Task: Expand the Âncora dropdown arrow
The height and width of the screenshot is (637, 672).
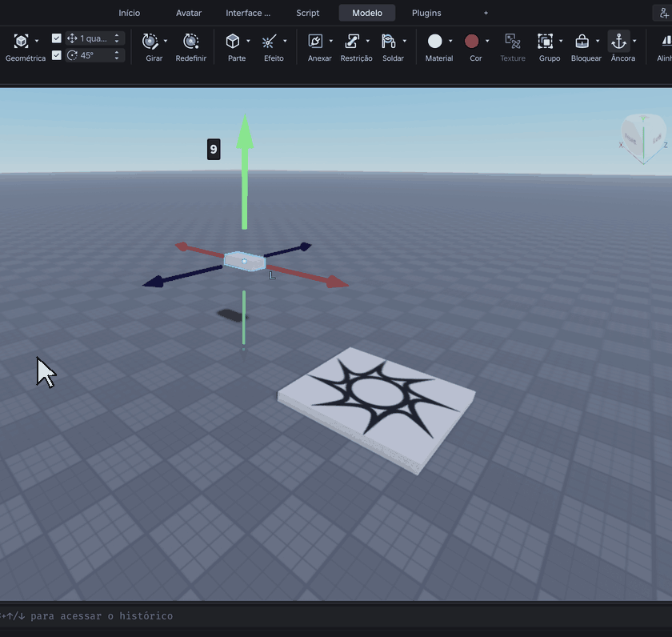Action: 634,41
